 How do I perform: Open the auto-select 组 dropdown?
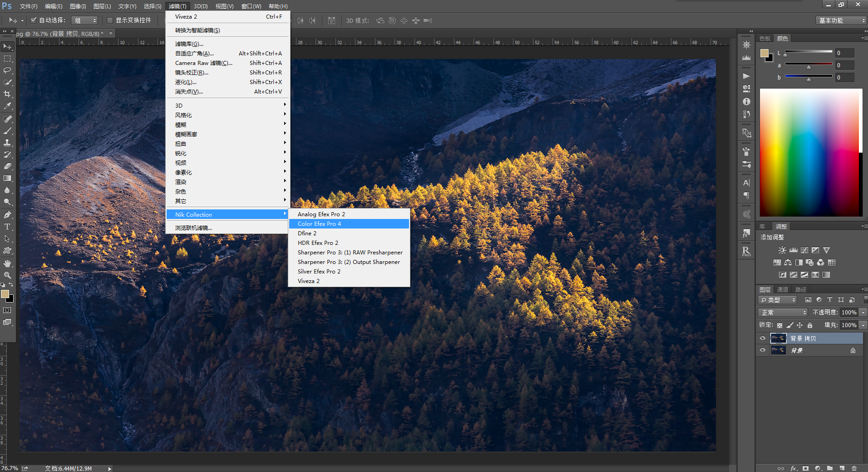coord(85,20)
